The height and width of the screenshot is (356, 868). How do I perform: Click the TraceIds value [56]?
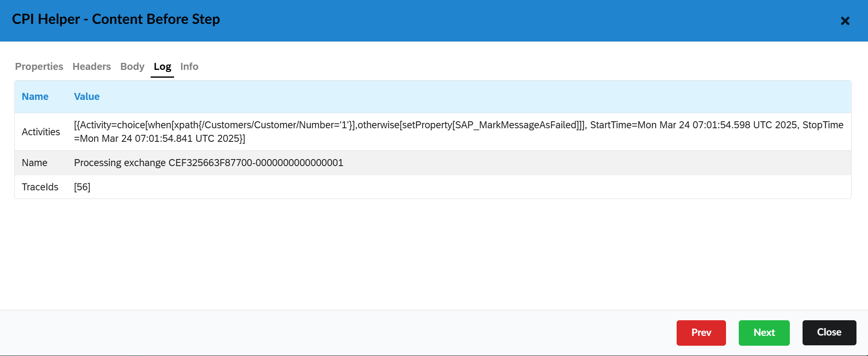point(82,187)
